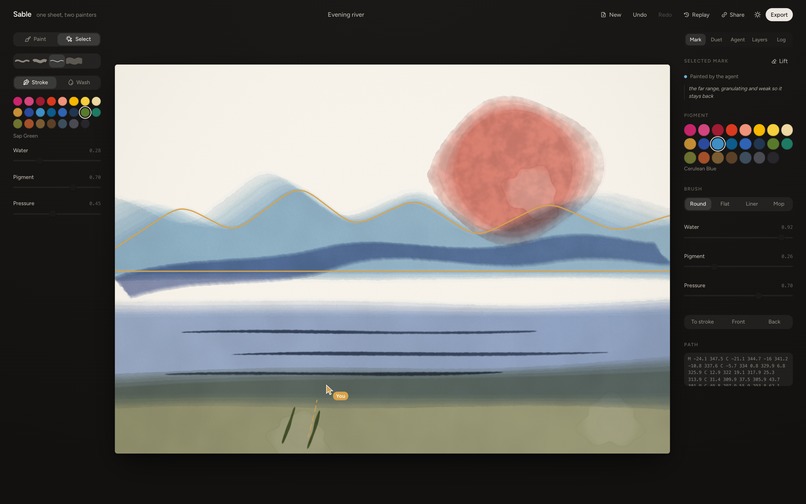Image resolution: width=806 pixels, height=504 pixels.
Task: Click the Sable app logo
Action: coord(22,14)
